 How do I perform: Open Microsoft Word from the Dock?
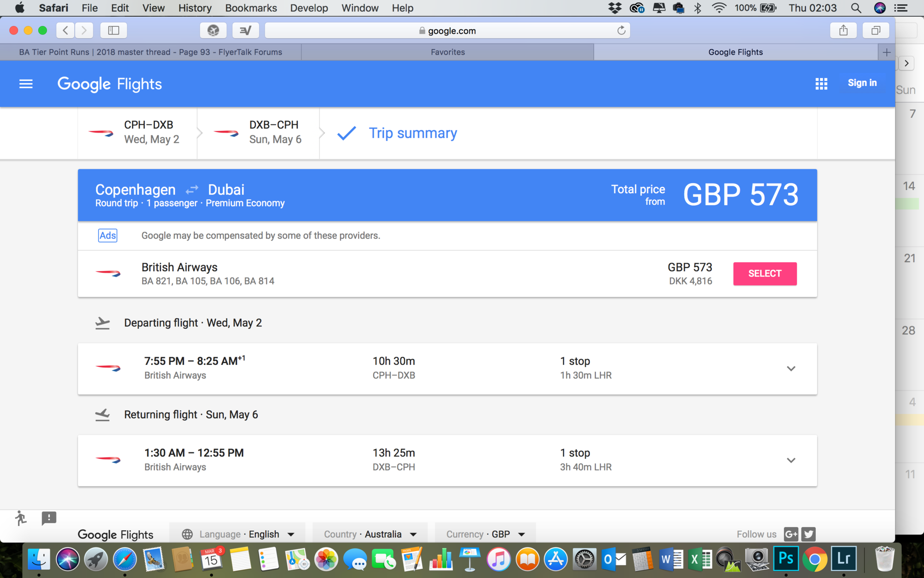[671, 559]
